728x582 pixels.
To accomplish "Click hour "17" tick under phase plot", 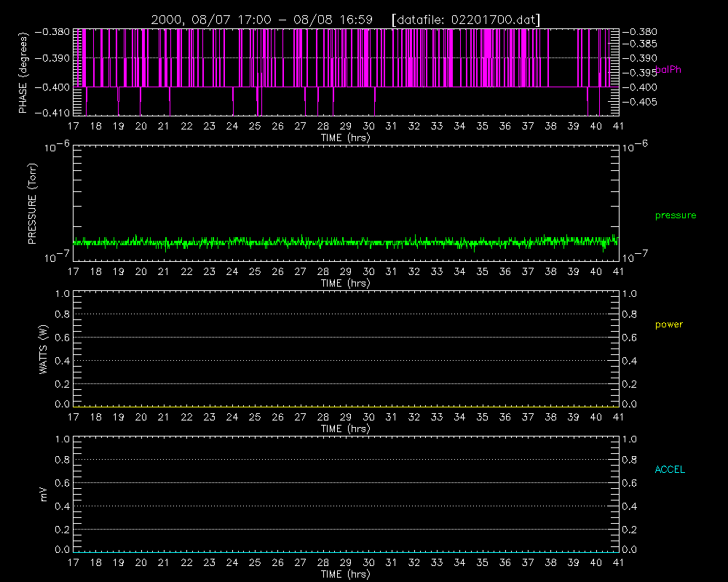I will [74, 127].
